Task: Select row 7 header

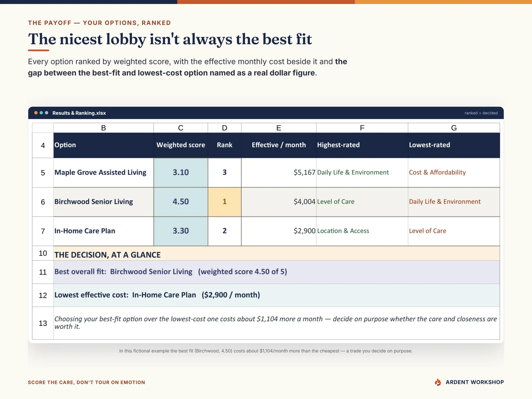Action: [43, 231]
